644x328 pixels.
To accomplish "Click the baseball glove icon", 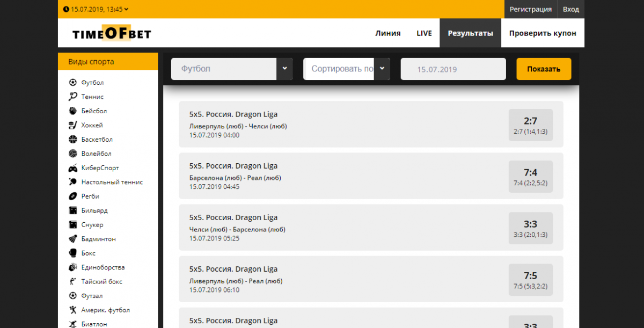I will pos(73,111).
